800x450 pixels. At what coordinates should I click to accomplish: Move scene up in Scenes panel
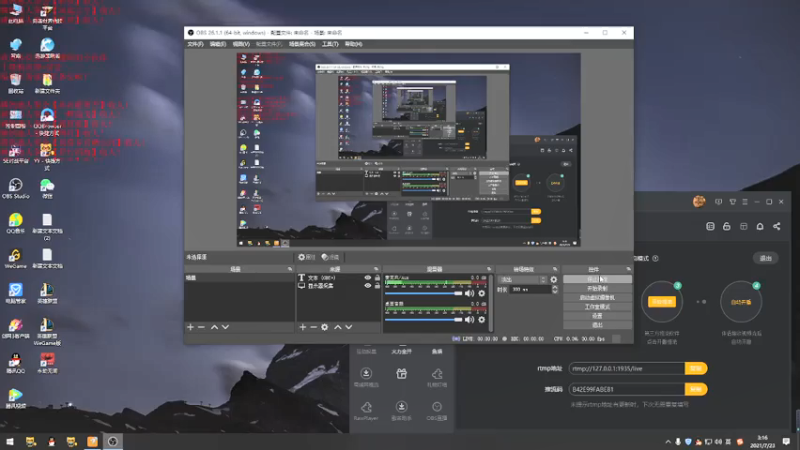tap(214, 327)
